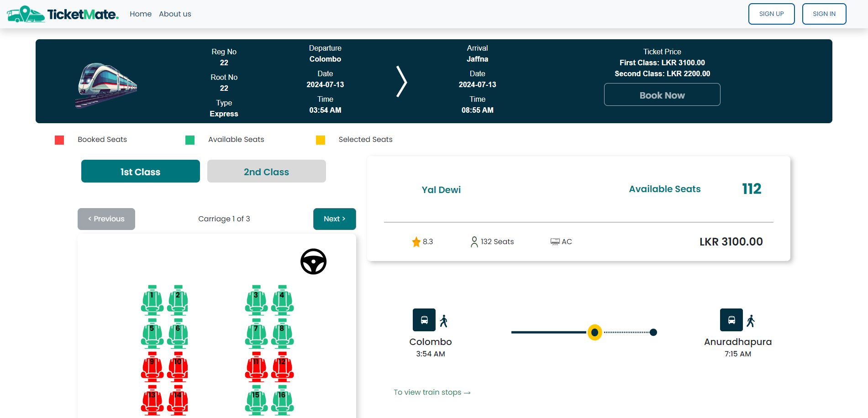Pick available seat 16
Viewport: 868px width, 418px height.
pyautogui.click(x=282, y=400)
